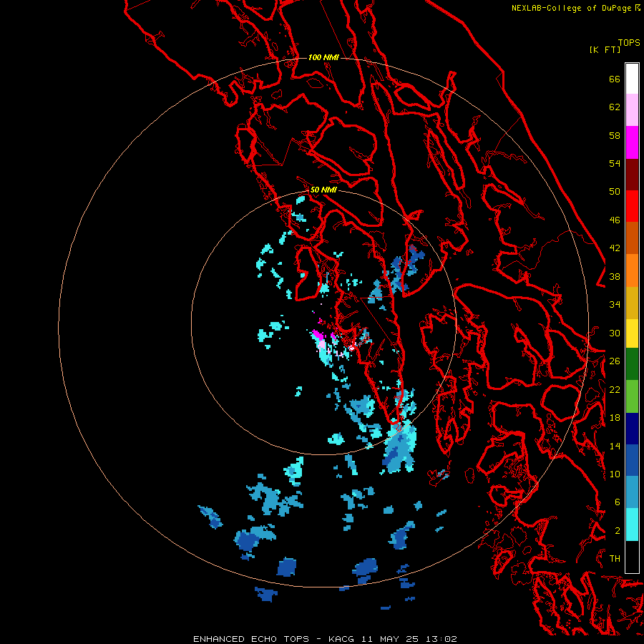Click the light pink 62 kft swatch
Image resolution: width=644 pixels, height=644 pixels.
(x=632, y=110)
